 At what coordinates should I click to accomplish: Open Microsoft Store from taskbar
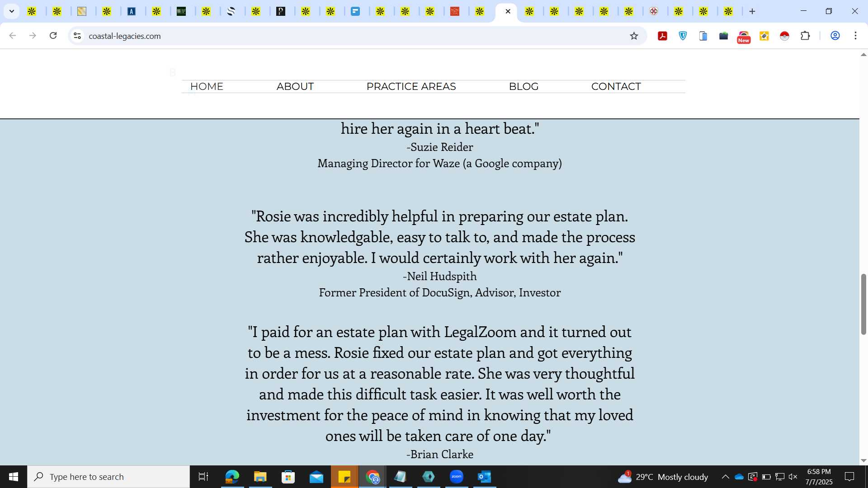288,477
